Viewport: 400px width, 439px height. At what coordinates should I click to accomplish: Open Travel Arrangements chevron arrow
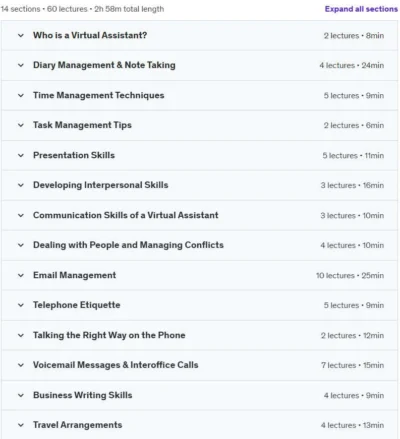coord(21,425)
